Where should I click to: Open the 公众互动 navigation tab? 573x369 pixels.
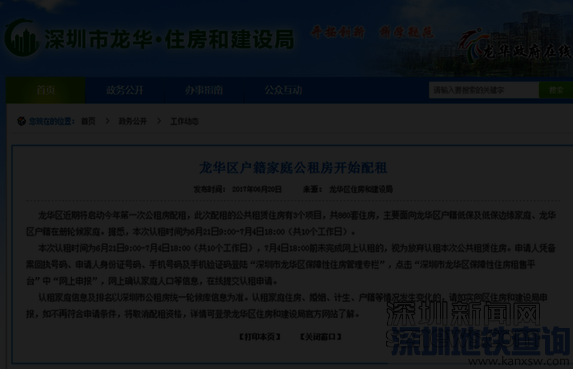(x=283, y=90)
